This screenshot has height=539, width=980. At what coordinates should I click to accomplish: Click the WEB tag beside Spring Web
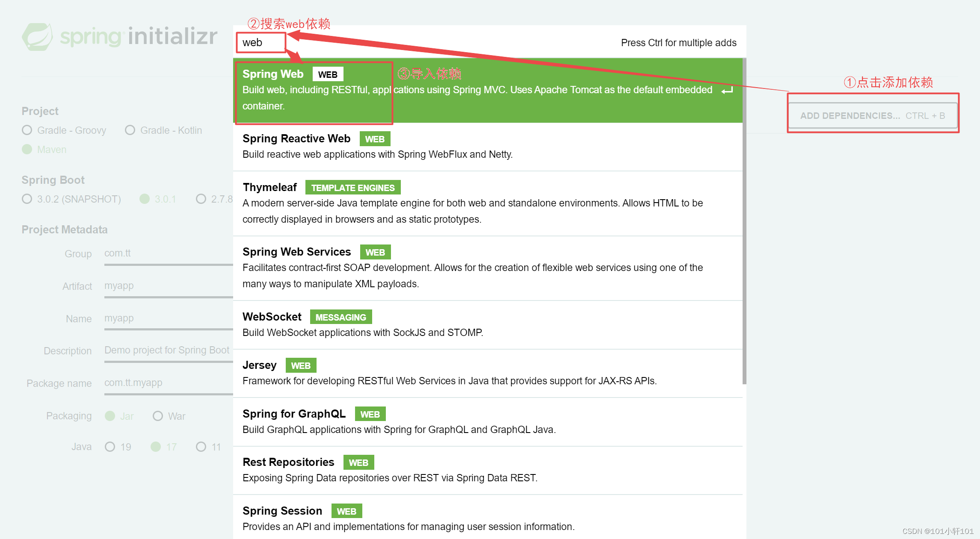tap(328, 74)
